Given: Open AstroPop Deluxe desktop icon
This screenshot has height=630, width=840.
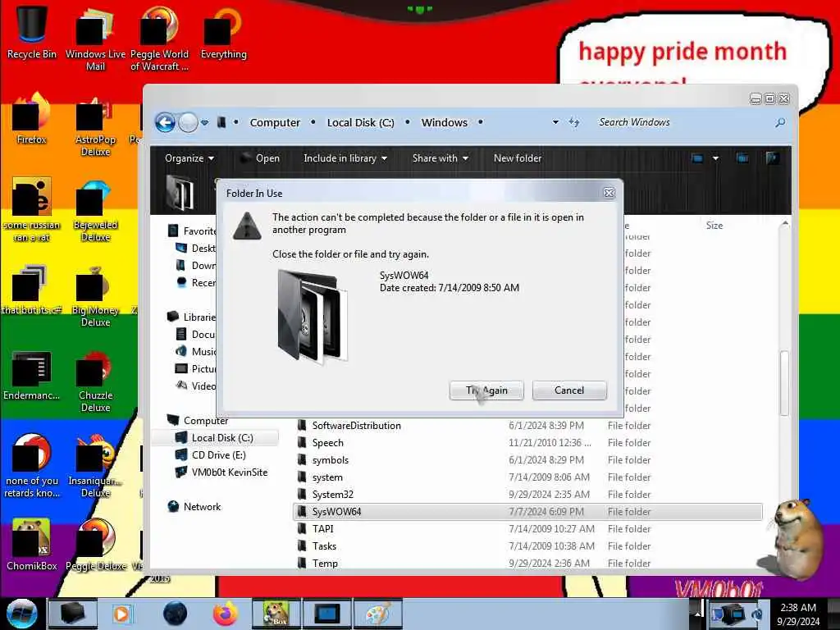Looking at the screenshot, I should point(95,125).
